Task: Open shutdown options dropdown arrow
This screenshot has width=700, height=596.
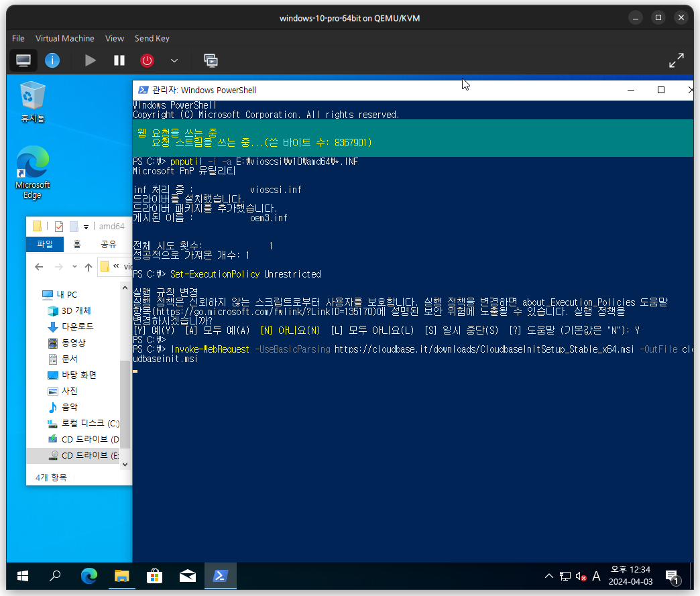Action: coord(174,60)
